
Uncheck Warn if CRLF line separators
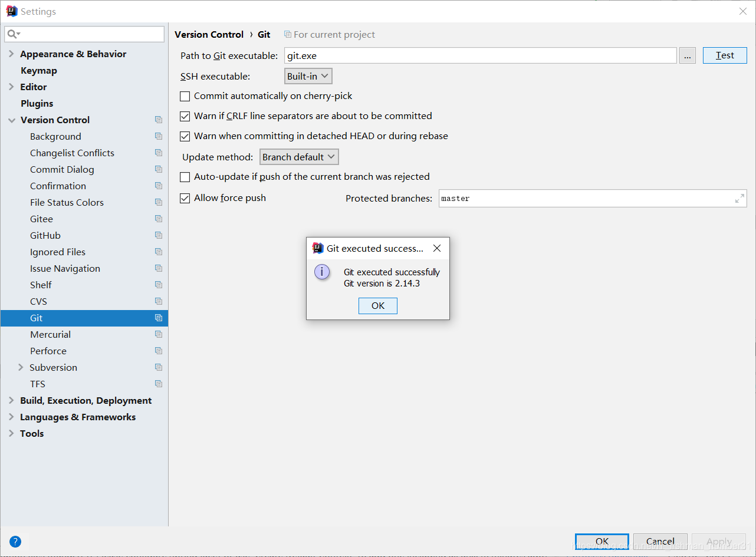click(x=185, y=116)
